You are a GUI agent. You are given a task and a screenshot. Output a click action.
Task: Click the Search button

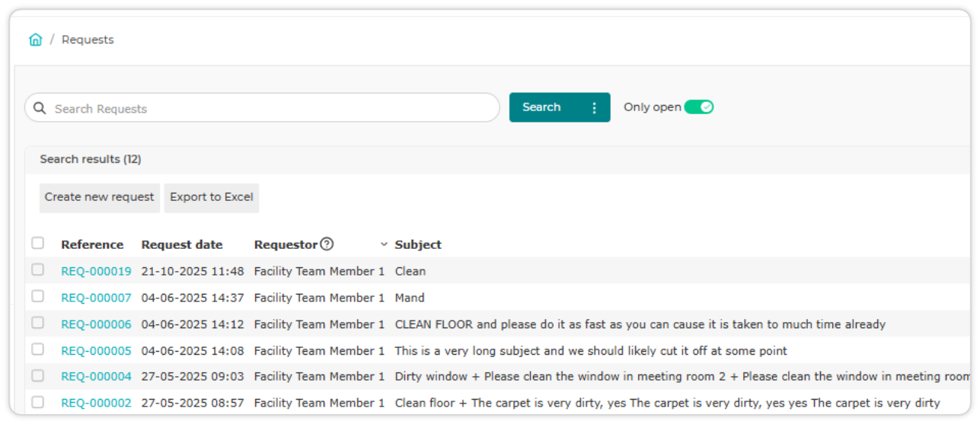tap(542, 107)
